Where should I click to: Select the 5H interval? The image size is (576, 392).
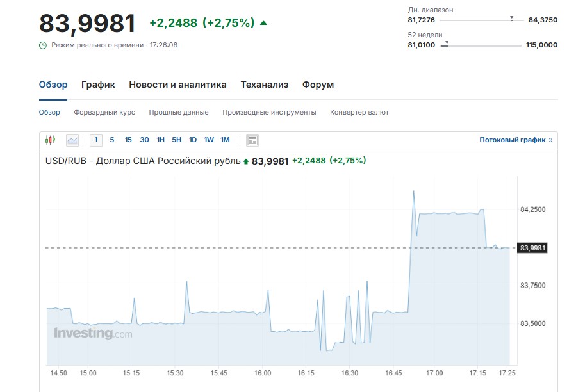pyautogui.click(x=177, y=140)
